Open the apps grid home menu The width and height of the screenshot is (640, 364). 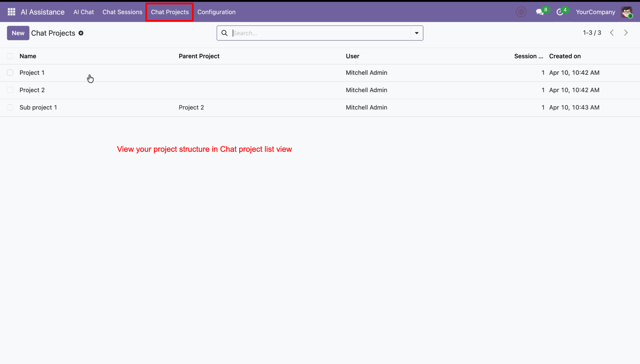click(11, 12)
